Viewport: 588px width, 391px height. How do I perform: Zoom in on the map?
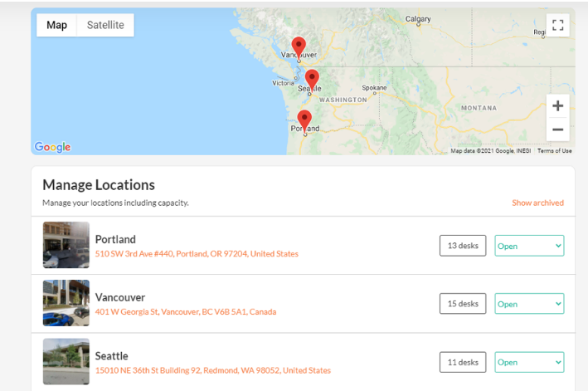(x=558, y=105)
